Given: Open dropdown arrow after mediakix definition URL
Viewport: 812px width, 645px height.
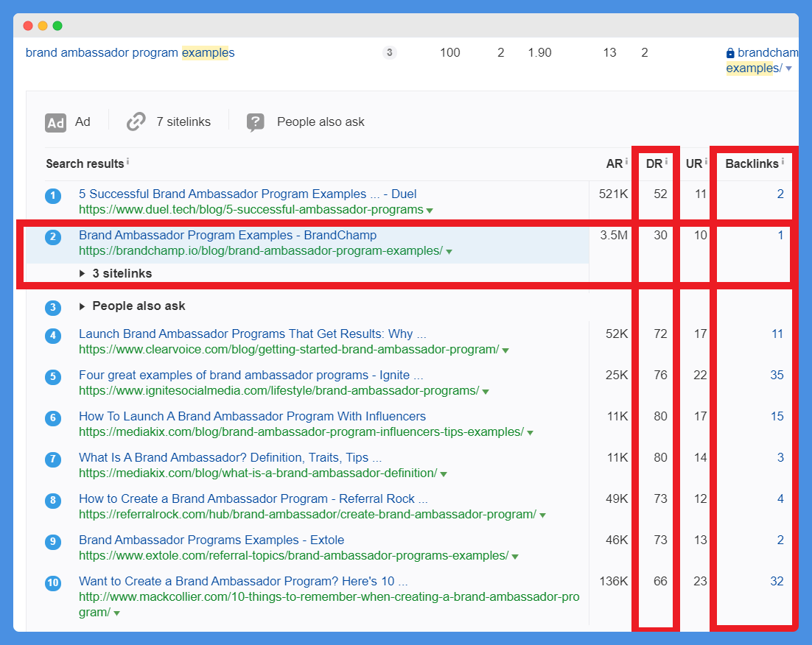Looking at the screenshot, I should click(444, 474).
